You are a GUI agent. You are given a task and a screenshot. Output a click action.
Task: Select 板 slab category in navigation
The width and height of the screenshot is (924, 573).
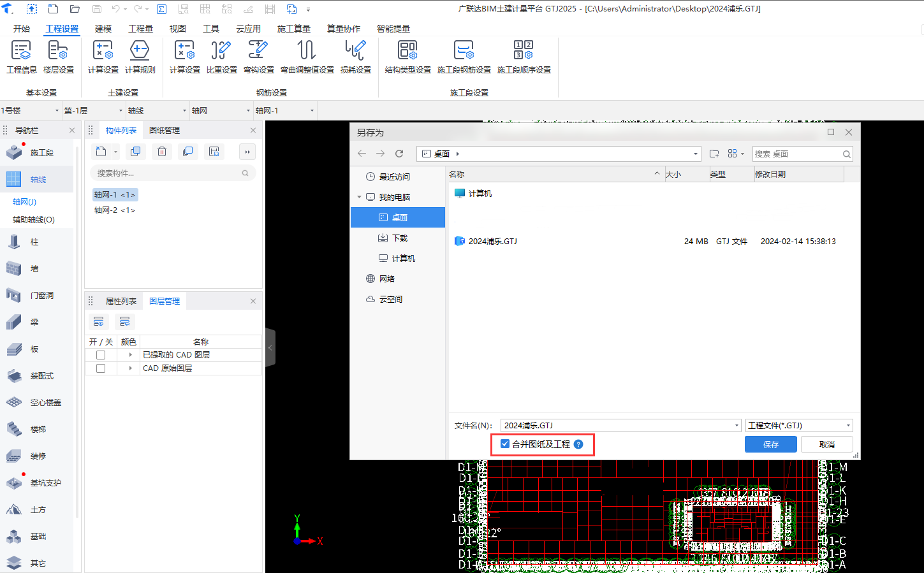click(x=37, y=349)
